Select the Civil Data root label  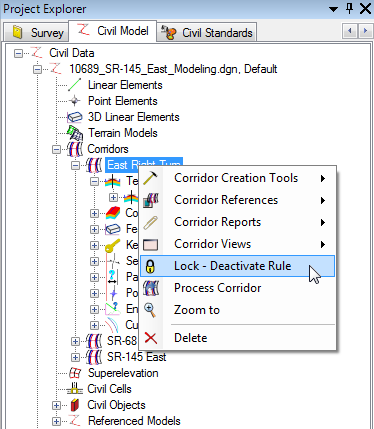(72, 53)
